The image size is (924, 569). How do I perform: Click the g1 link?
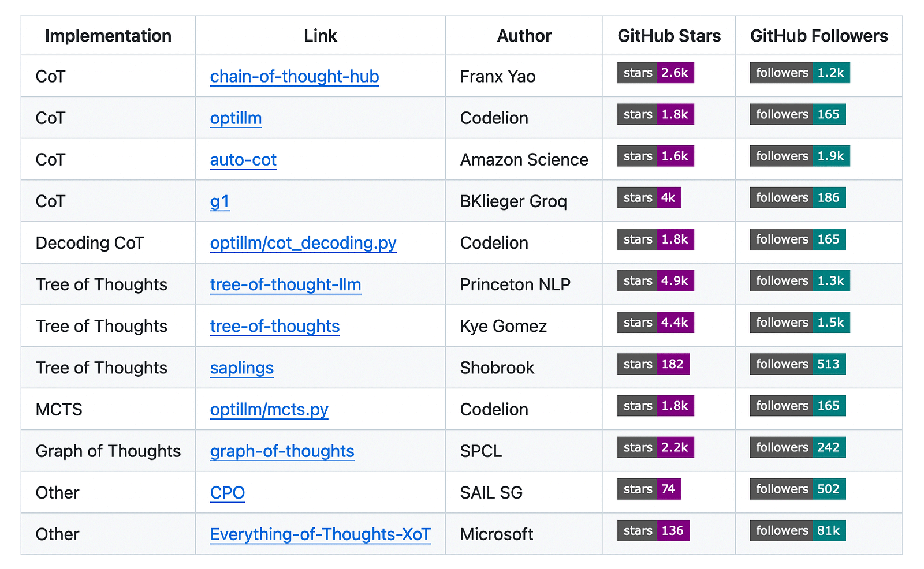coord(219,201)
